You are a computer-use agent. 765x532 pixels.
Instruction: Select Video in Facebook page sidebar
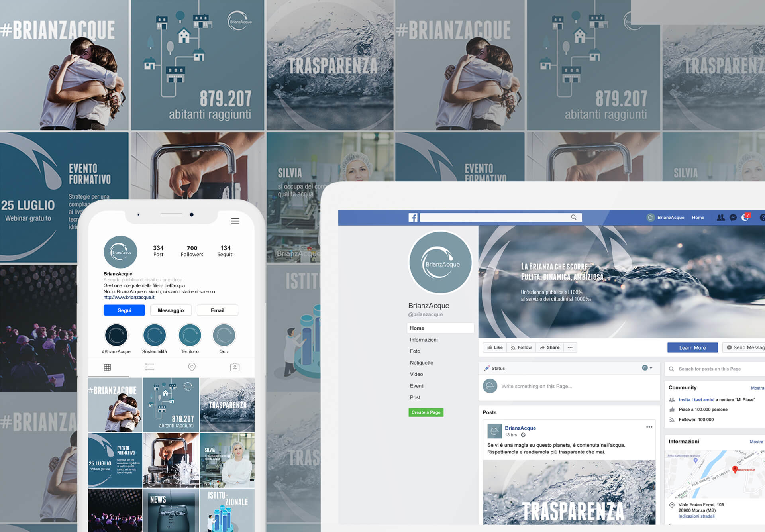pos(416,374)
